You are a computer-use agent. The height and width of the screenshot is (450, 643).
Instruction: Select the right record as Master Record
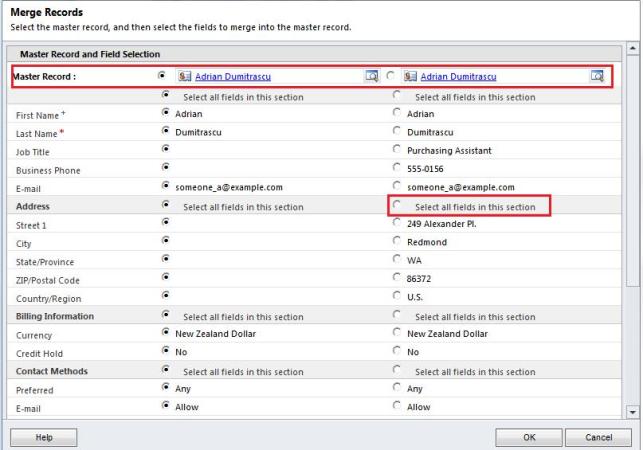390,75
